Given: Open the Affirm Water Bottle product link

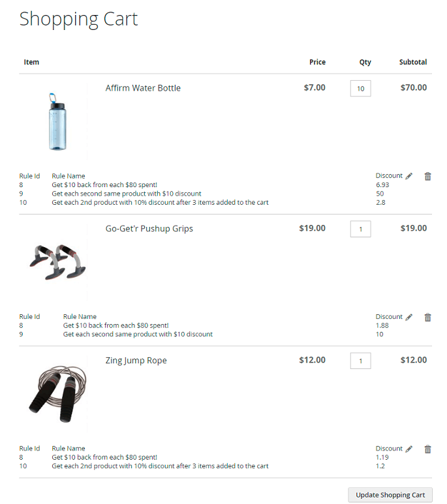Looking at the screenshot, I should coord(143,88).
